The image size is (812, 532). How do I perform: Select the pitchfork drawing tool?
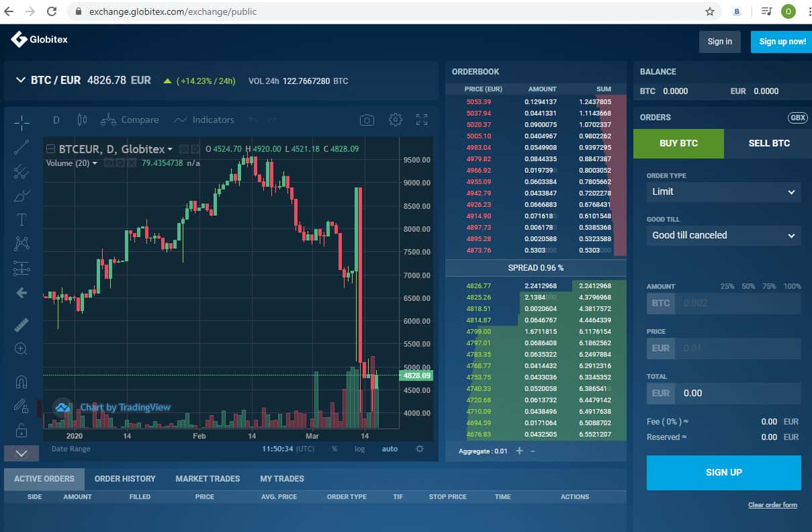pos(21,171)
